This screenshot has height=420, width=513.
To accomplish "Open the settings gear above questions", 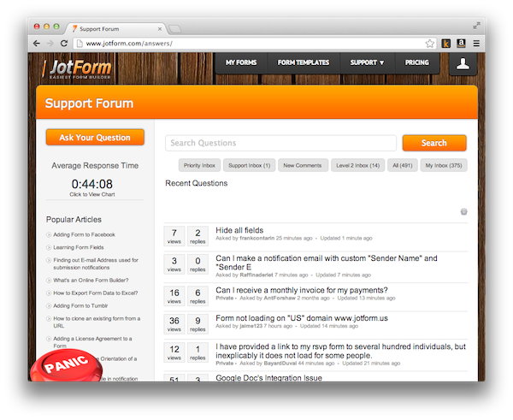I will click(x=463, y=211).
